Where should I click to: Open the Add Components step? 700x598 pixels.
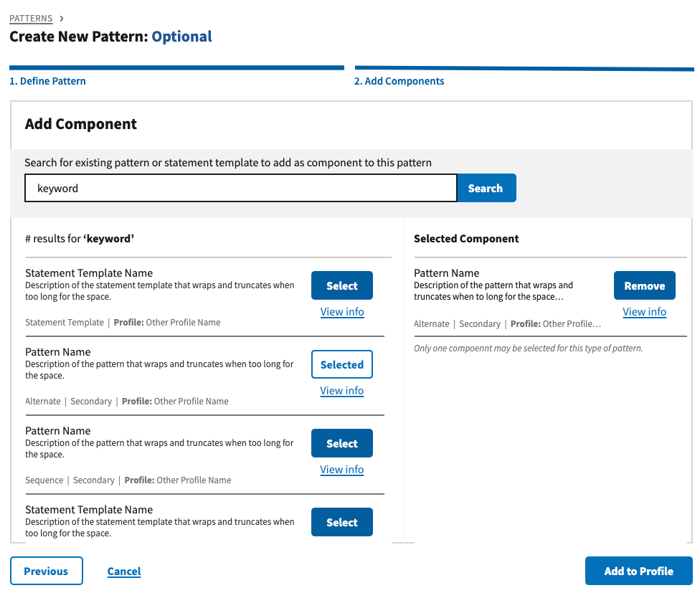pos(399,81)
